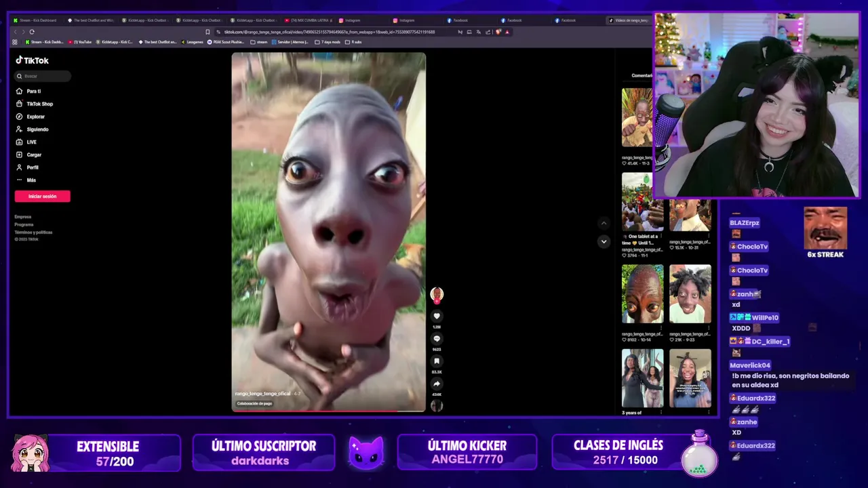Image resolution: width=868 pixels, height=488 pixels.
Task: Click the TikTok logo in the sidebar
Action: pos(33,60)
